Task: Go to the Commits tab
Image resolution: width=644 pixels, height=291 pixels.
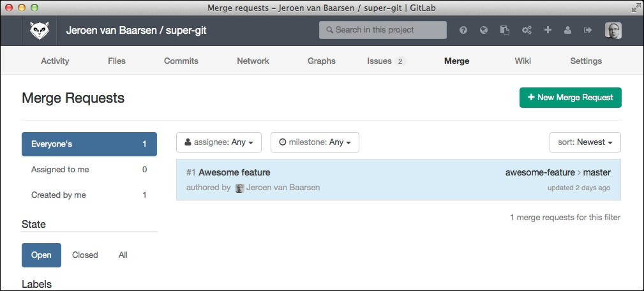Action: 181,61
